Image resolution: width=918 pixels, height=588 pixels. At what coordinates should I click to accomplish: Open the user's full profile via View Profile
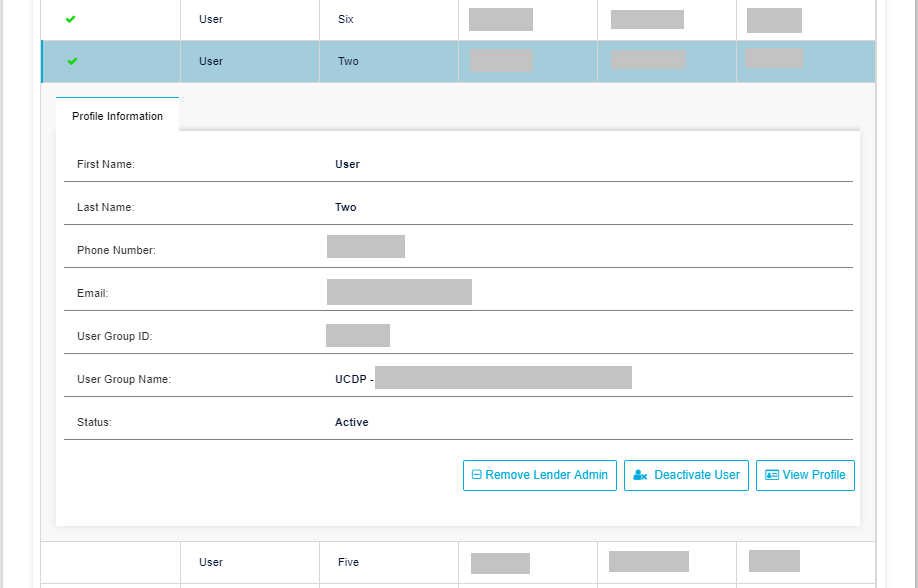pyautogui.click(x=805, y=475)
